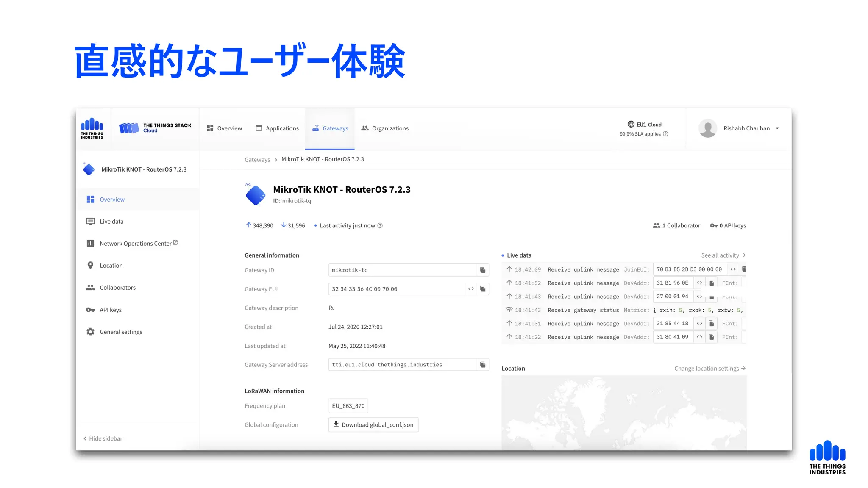Image resolution: width=868 pixels, height=488 pixels.
Task: Open General settings in sidebar
Action: [x=138, y=332]
